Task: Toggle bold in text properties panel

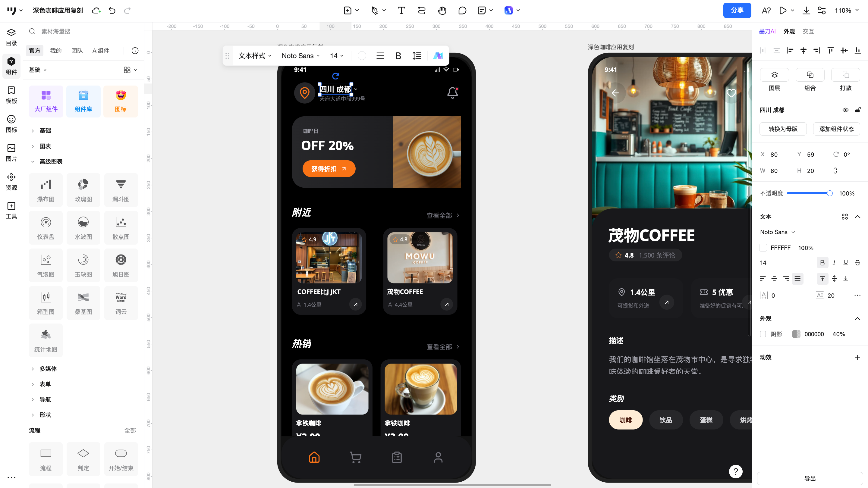Action: tap(822, 263)
